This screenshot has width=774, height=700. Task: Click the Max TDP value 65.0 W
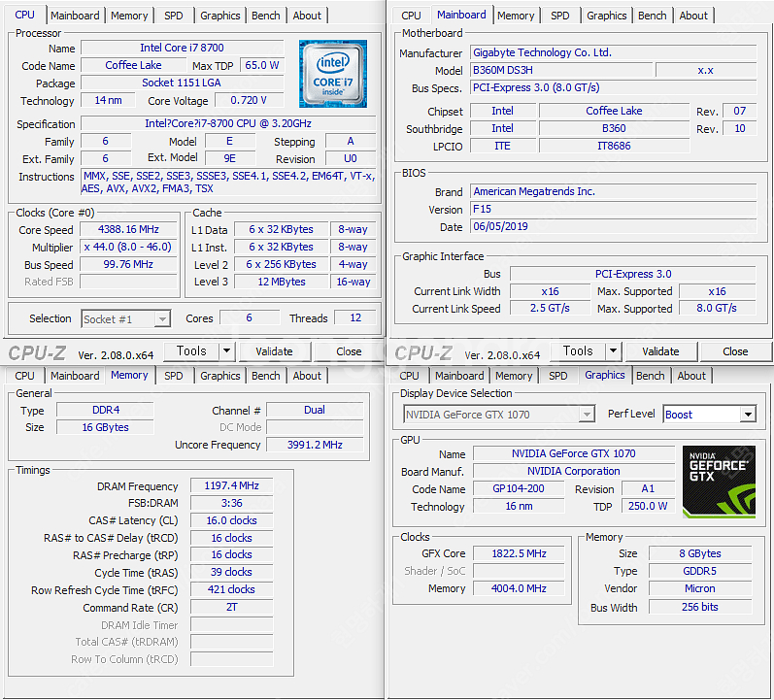tap(262, 65)
